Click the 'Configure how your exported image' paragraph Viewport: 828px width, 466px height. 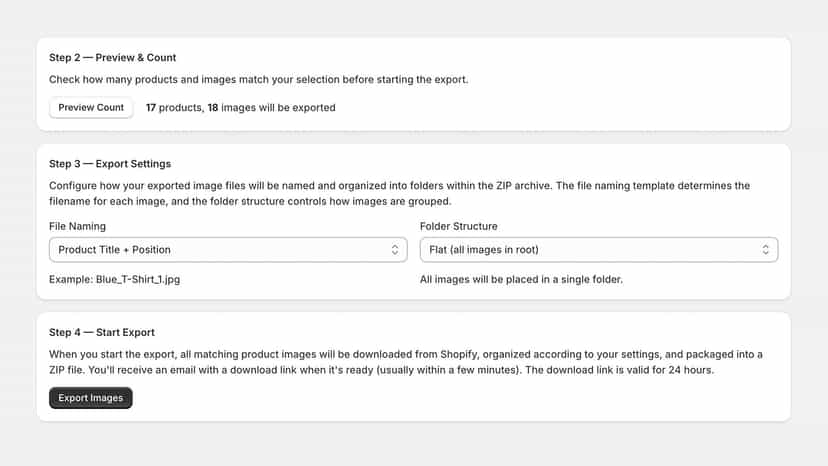pyautogui.click(x=400, y=193)
